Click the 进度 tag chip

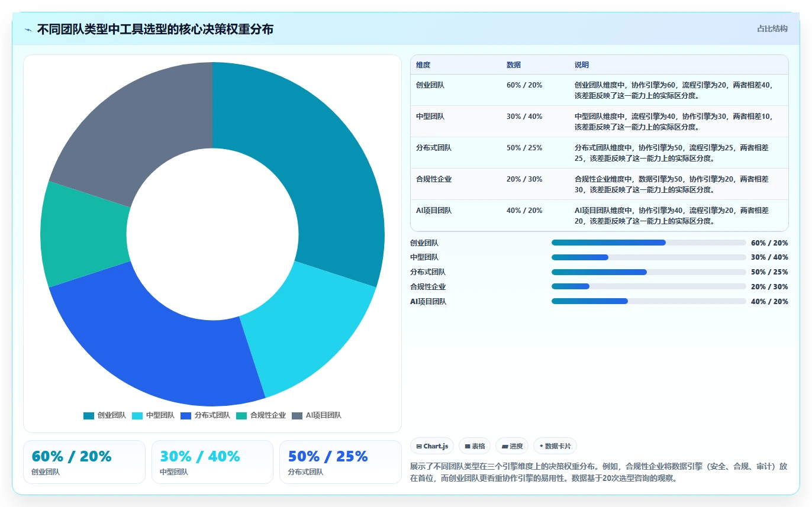click(x=512, y=446)
